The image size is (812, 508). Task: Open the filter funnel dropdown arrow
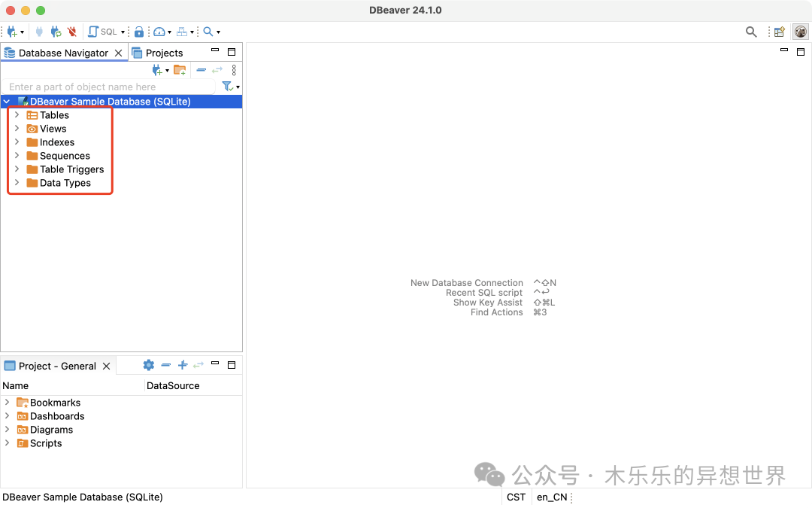tap(238, 87)
